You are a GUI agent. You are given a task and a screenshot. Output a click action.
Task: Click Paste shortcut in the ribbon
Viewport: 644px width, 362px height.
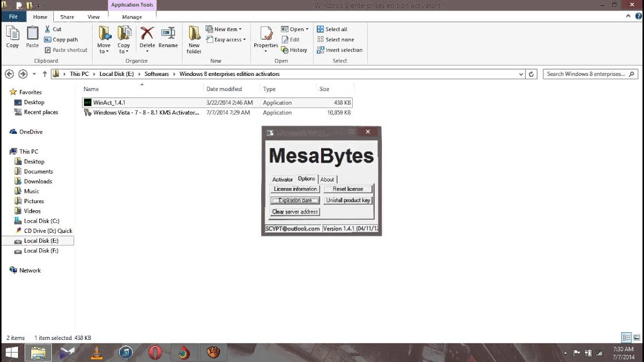click(x=66, y=50)
